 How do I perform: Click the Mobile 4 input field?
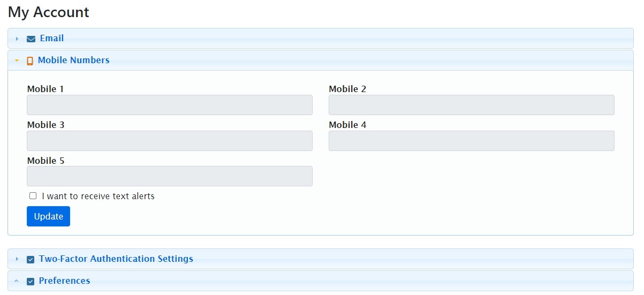(x=471, y=141)
